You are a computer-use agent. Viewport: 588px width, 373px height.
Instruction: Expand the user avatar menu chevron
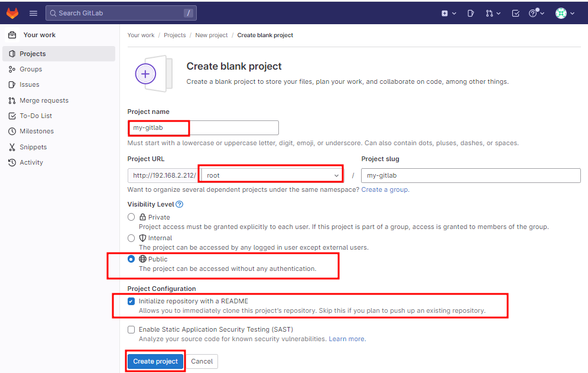pyautogui.click(x=572, y=14)
